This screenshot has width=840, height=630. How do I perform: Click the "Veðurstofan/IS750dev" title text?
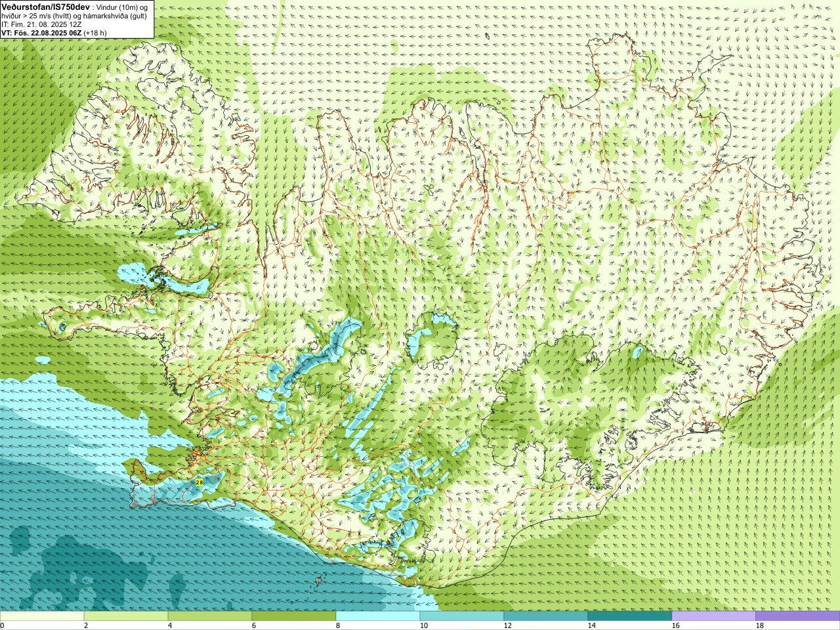click(x=45, y=7)
